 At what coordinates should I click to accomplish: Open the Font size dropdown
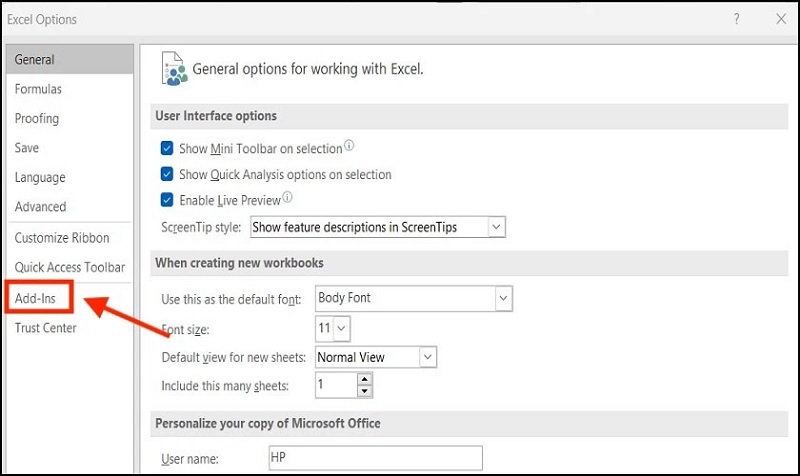pyautogui.click(x=342, y=328)
